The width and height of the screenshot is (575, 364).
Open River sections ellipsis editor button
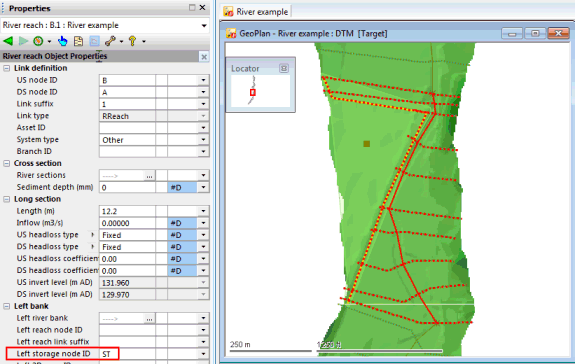[149, 176]
